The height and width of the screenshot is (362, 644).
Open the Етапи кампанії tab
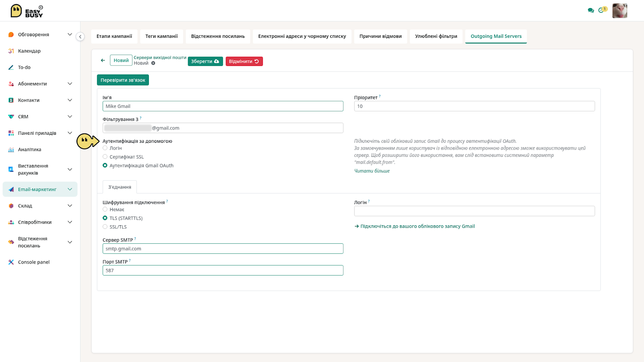[114, 36]
